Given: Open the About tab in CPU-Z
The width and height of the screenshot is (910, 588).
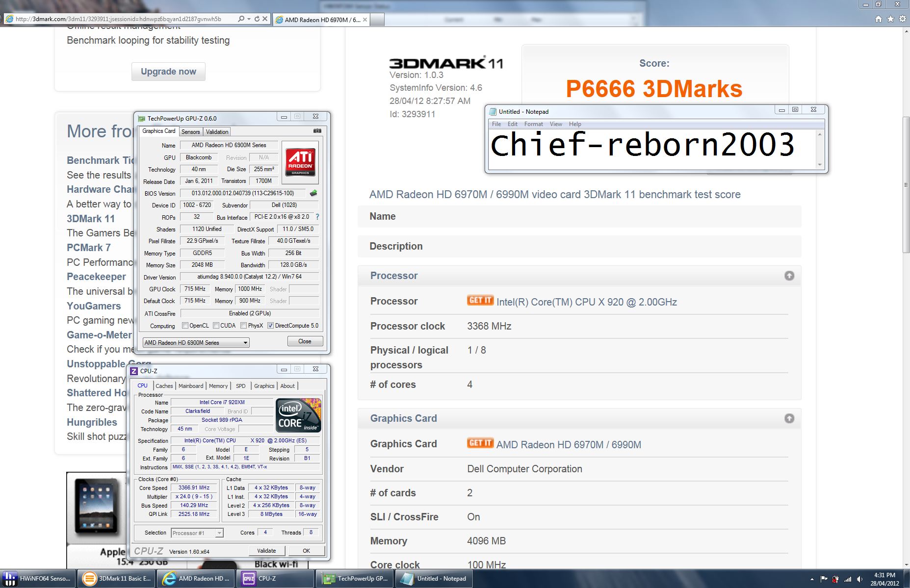Looking at the screenshot, I should [287, 386].
